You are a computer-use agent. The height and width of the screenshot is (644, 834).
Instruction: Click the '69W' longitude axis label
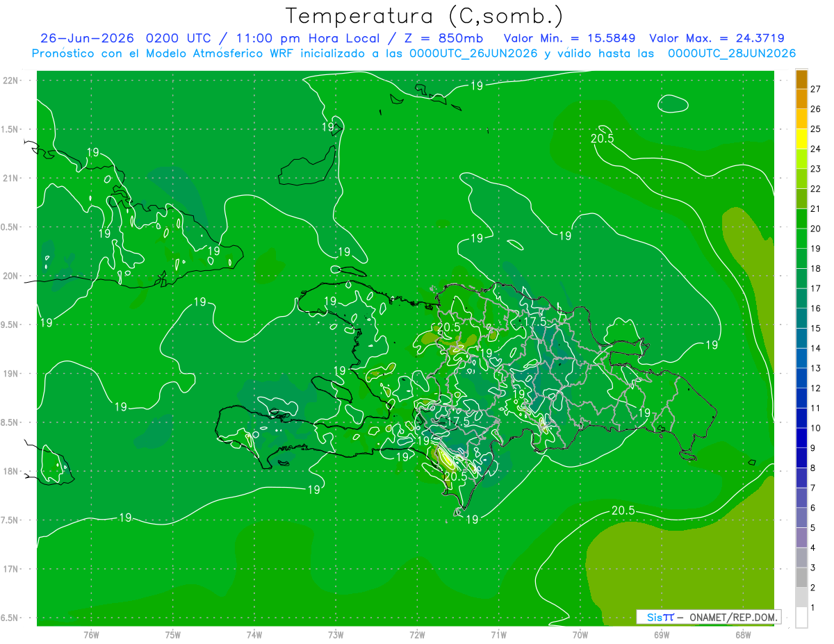pos(662,635)
